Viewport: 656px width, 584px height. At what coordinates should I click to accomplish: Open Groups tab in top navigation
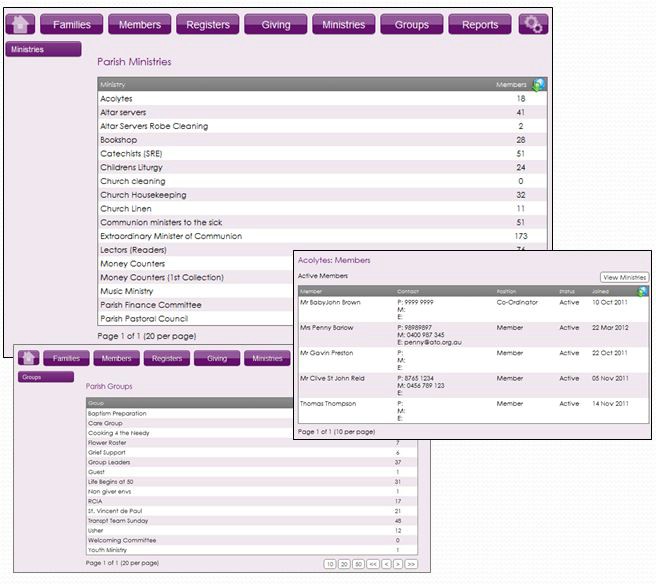point(412,24)
